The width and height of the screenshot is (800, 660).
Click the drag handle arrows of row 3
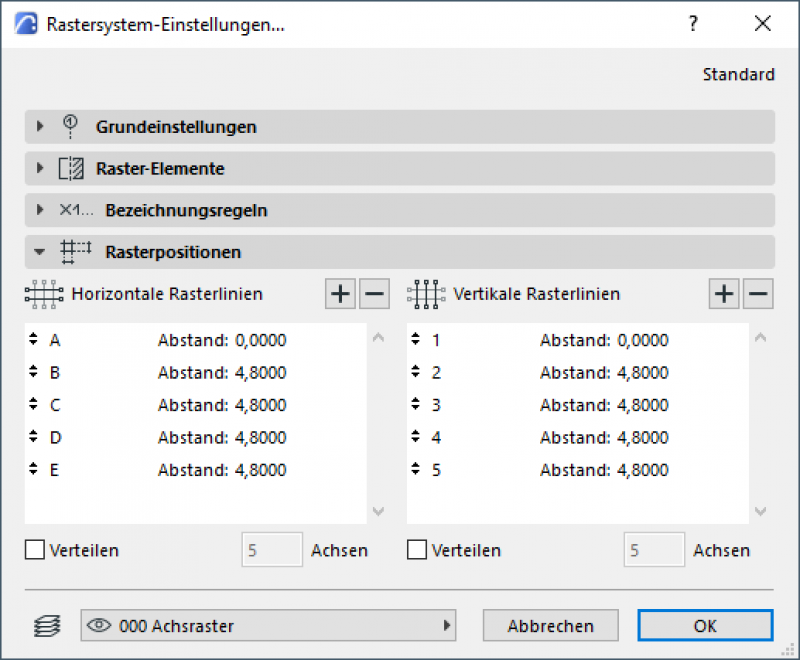[x=416, y=405]
